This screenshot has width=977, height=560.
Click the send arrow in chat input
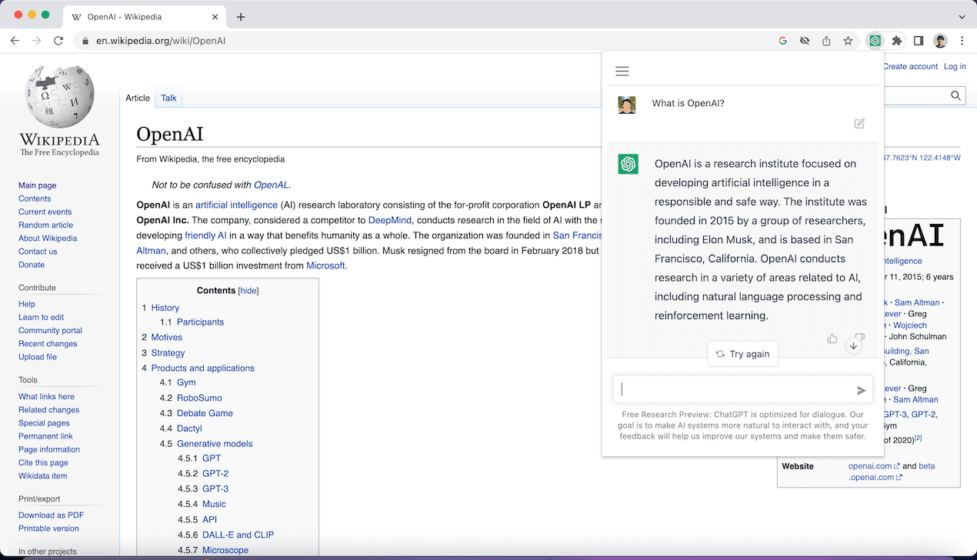862,391
